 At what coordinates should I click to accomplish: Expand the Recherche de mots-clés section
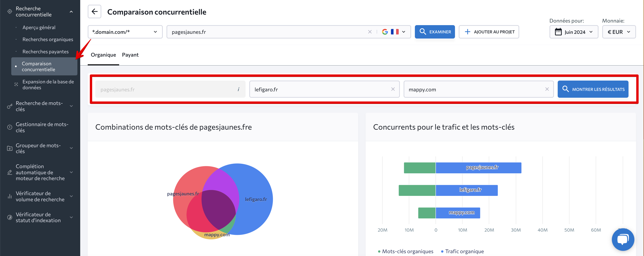click(x=71, y=106)
